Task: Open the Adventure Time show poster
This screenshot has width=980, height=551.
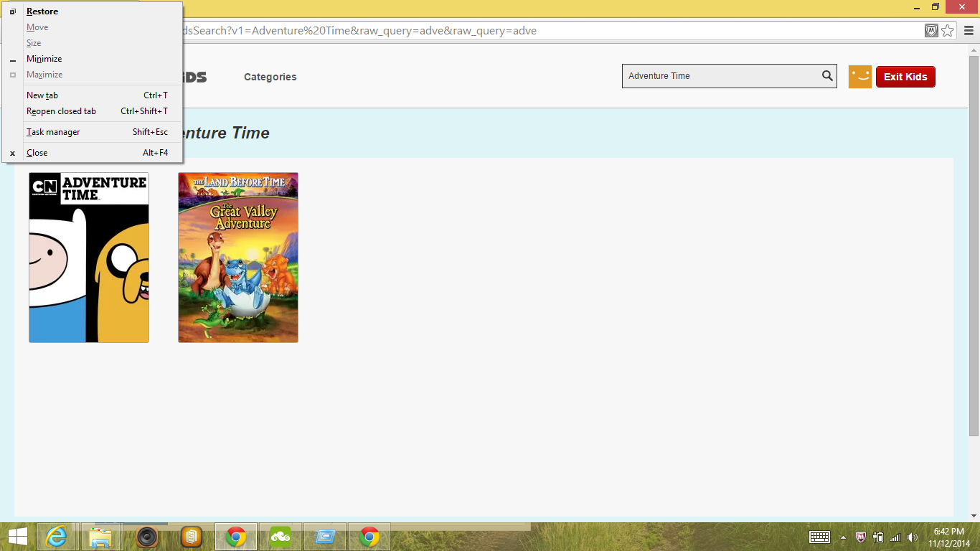Action: pyautogui.click(x=89, y=258)
